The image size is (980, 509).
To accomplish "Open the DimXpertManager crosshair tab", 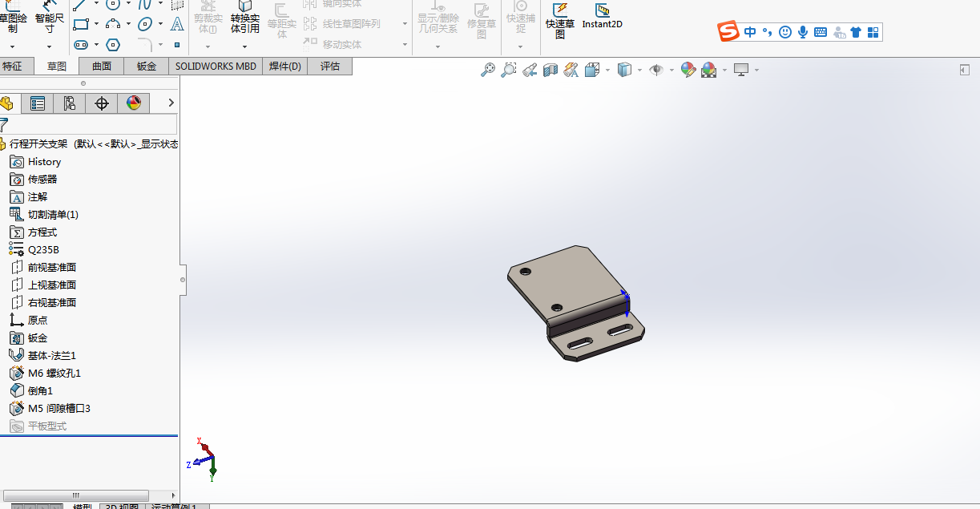I will 101,103.
